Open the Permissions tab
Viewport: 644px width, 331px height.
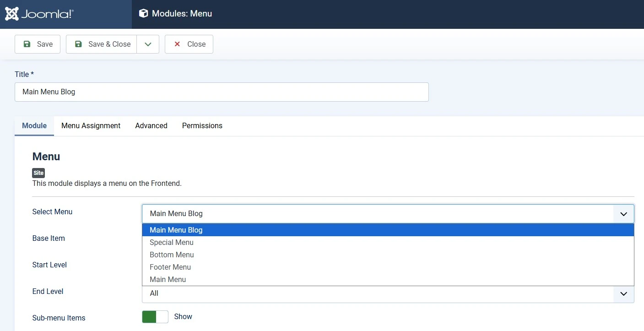pos(202,126)
